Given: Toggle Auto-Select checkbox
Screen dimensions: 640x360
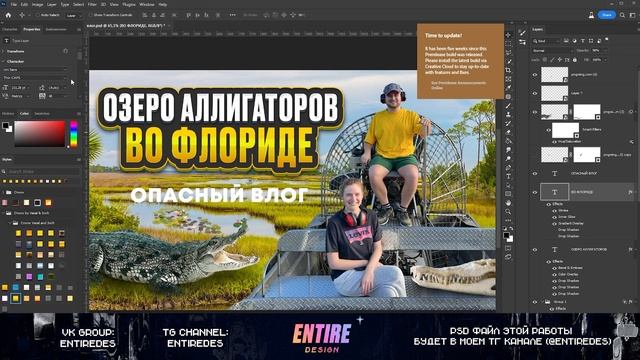Looking at the screenshot, I should tap(37, 15).
